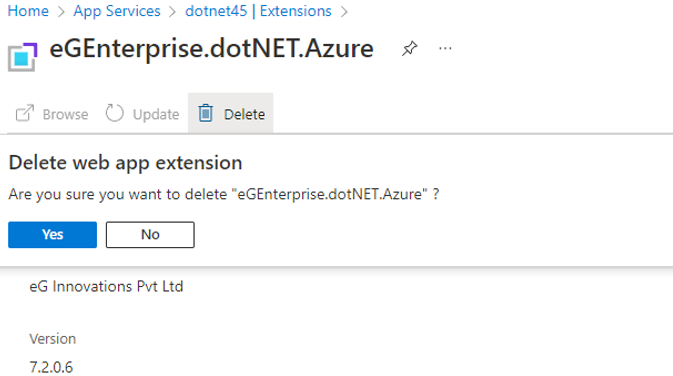Open the App Services breadcrumb link

117,11
